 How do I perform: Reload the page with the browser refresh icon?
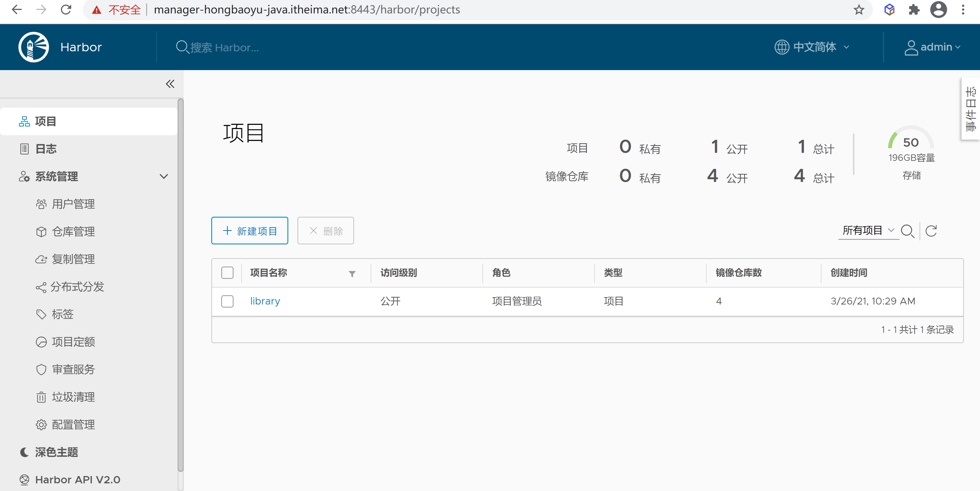point(66,10)
